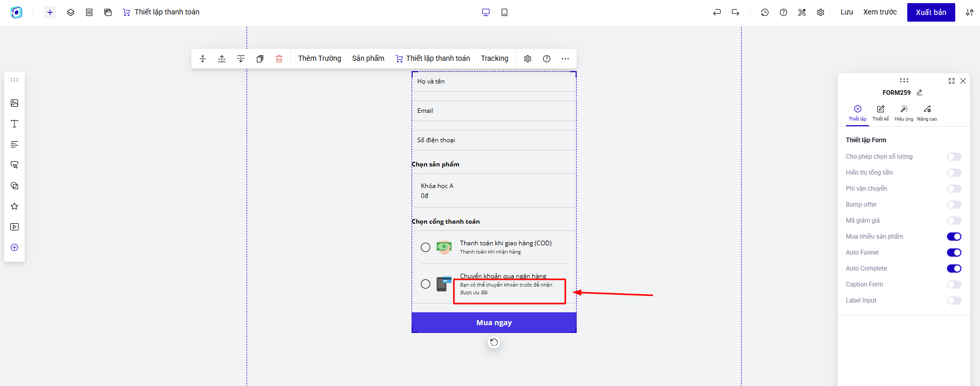980x386 pixels.
Task: Select the Image tool in left sidebar
Action: pos(14,103)
